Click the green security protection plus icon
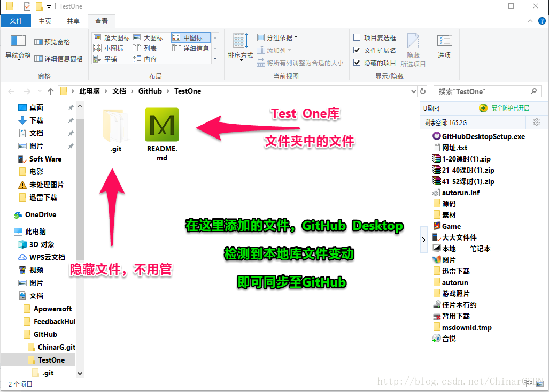The height and width of the screenshot is (392, 549). pyautogui.click(x=483, y=108)
